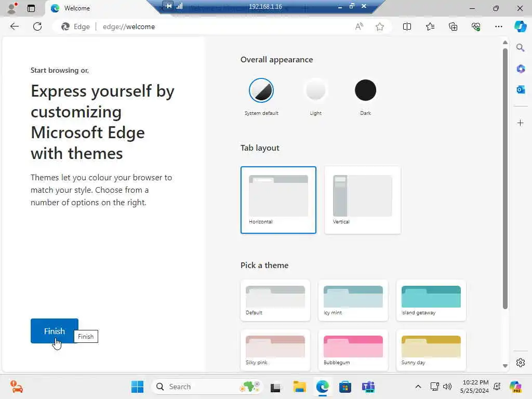Open the taskbar widgets icon at far left
Image resolution: width=532 pixels, height=399 pixels.
click(x=16, y=387)
